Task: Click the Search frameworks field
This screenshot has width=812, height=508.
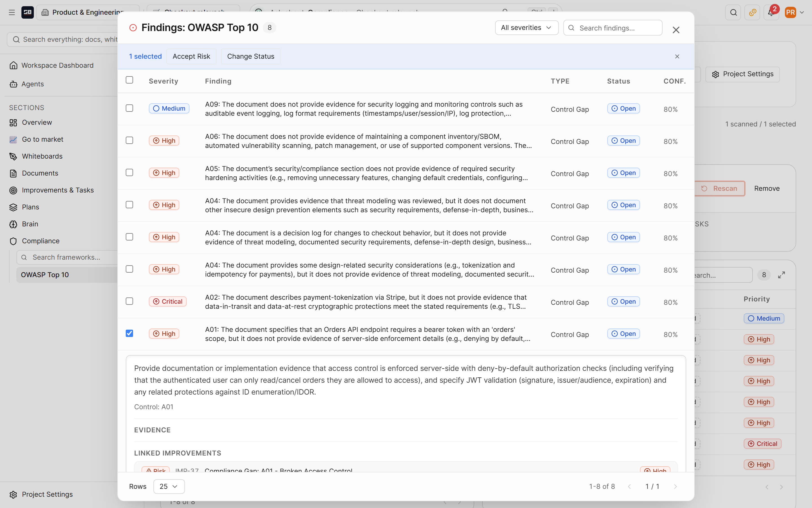Action: pyautogui.click(x=67, y=257)
